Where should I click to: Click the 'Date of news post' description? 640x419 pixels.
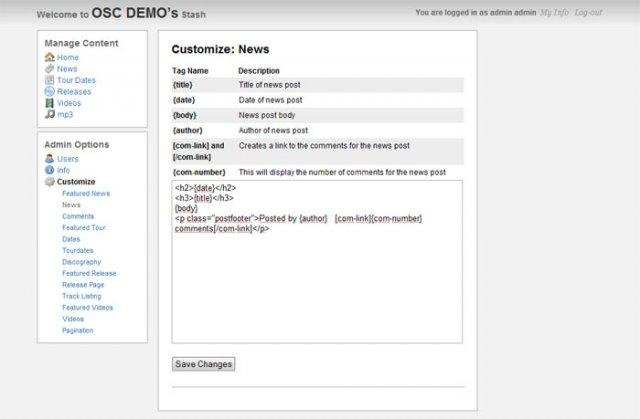270,100
